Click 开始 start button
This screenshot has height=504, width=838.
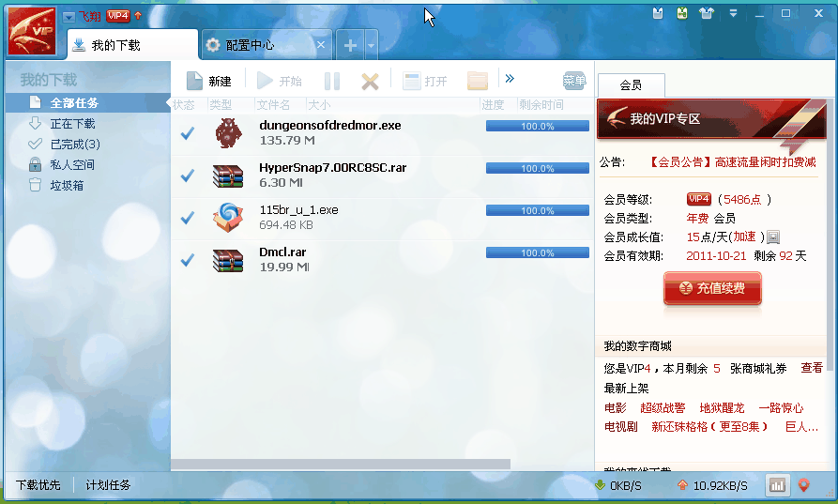(280, 82)
